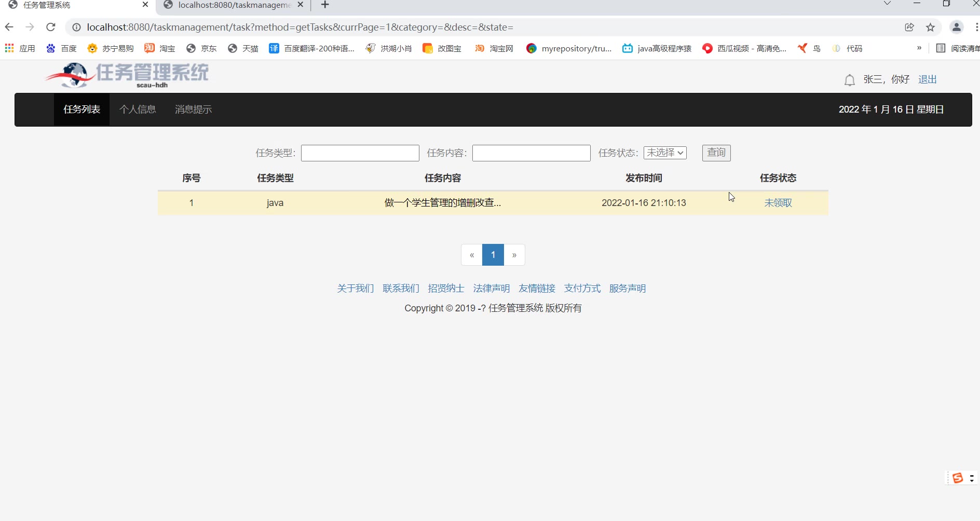Select page 1 in pagination
Screen dimensions: 980x521
point(493,255)
